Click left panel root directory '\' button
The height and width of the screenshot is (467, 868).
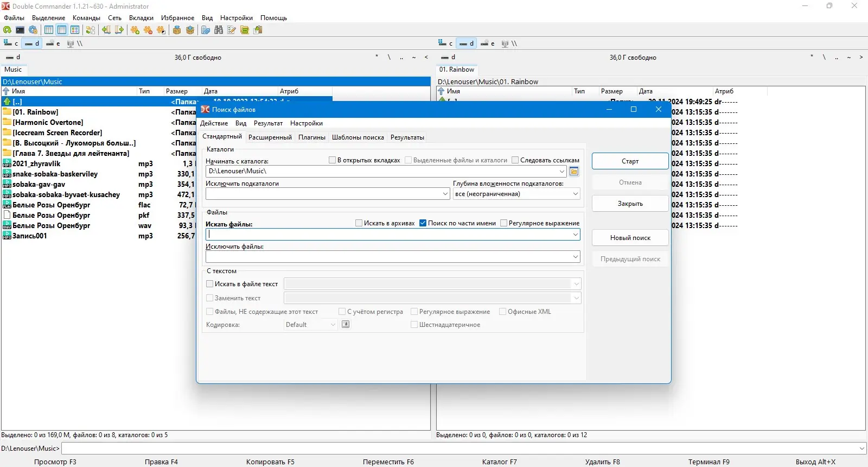[388, 57]
